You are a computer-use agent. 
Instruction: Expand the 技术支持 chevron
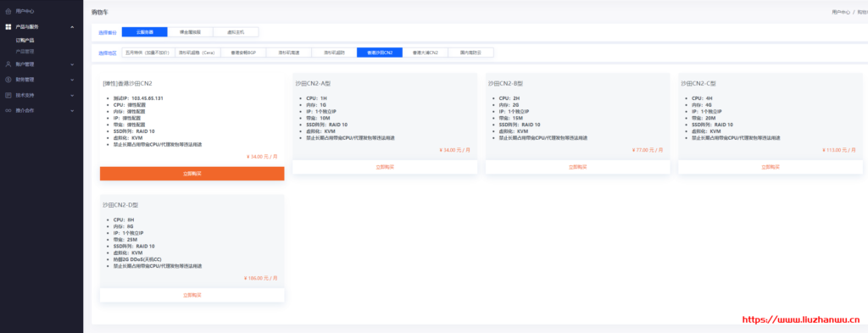pyautogui.click(x=73, y=95)
